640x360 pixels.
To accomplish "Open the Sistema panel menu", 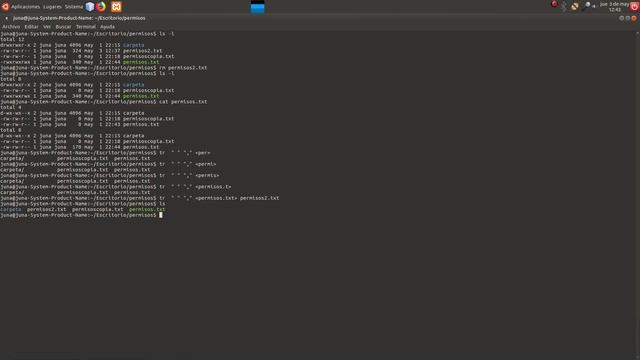I will tap(73, 7).
